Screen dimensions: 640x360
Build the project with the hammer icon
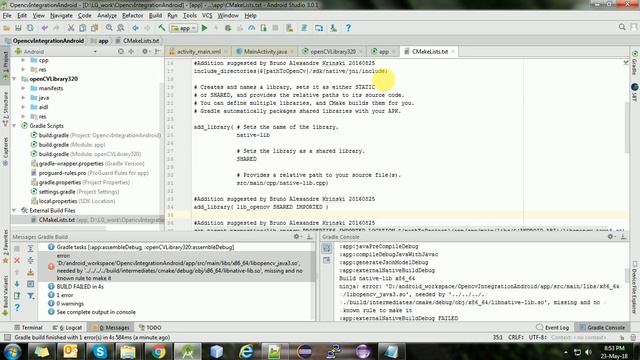[x=162, y=28]
